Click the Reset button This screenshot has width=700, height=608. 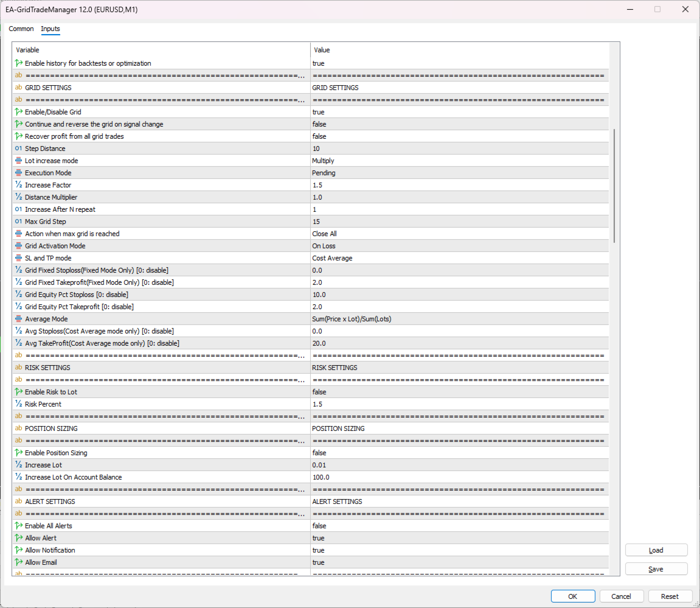(x=670, y=596)
